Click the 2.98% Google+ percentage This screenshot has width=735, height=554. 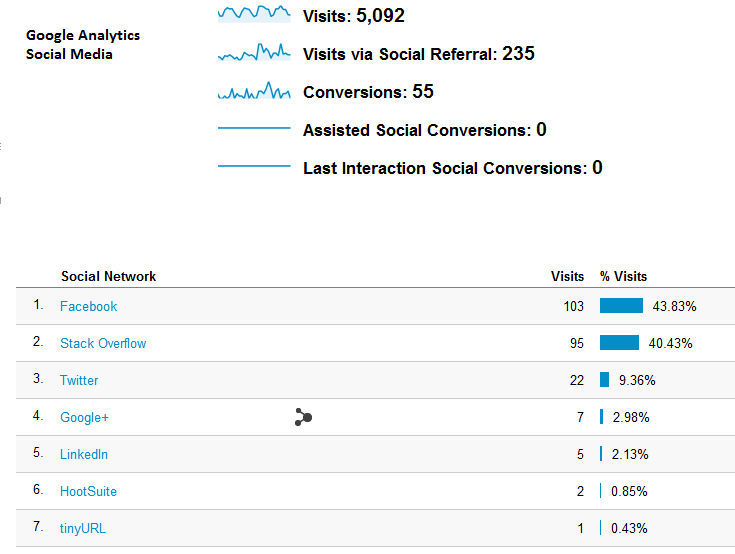[x=631, y=417]
